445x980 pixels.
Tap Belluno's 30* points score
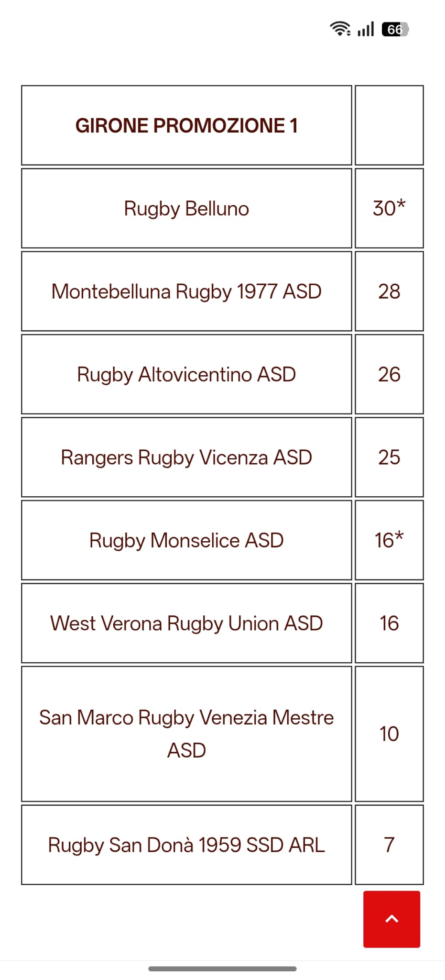coord(389,209)
